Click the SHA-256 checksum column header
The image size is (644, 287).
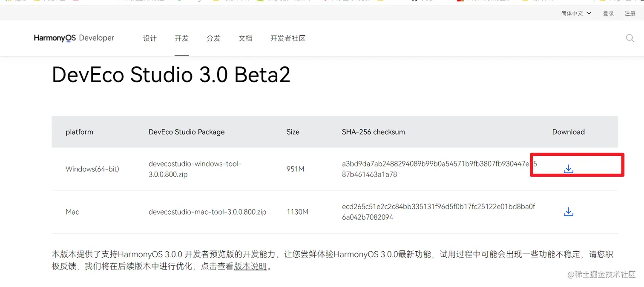tap(374, 132)
